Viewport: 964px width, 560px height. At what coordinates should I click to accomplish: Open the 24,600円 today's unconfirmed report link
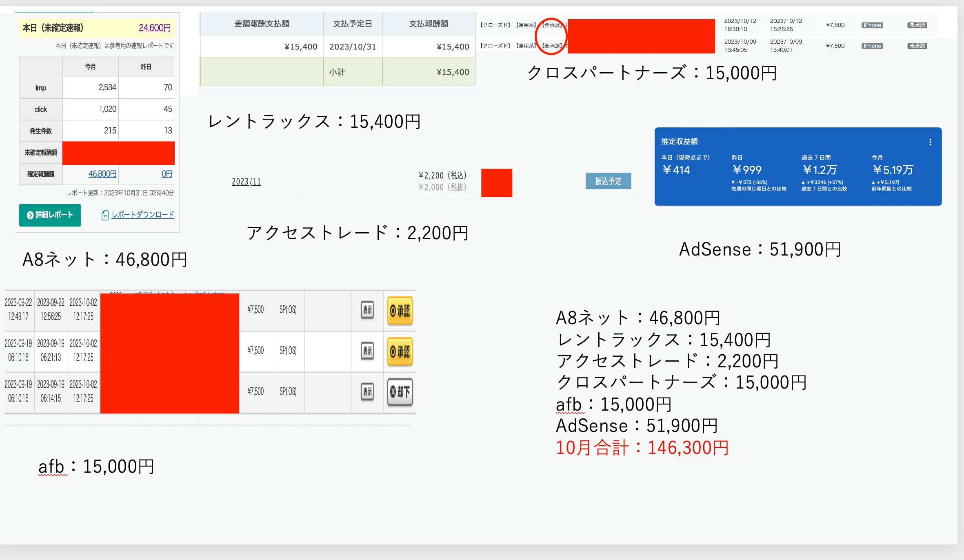154,28
